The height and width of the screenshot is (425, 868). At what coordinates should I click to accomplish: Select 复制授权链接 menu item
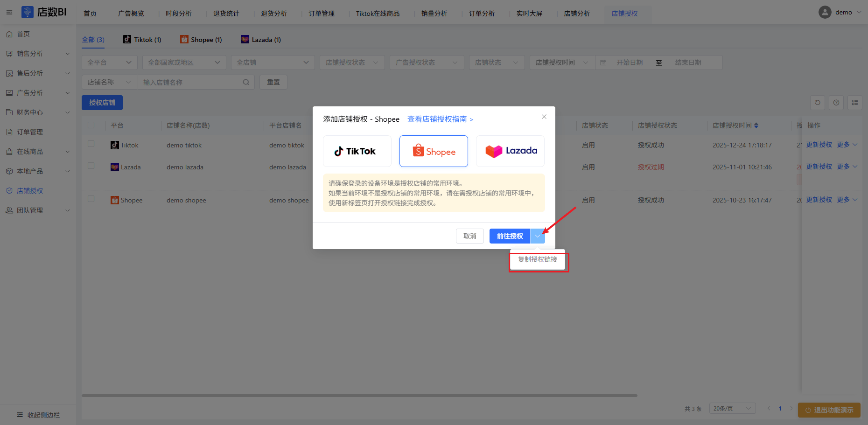[x=538, y=259]
